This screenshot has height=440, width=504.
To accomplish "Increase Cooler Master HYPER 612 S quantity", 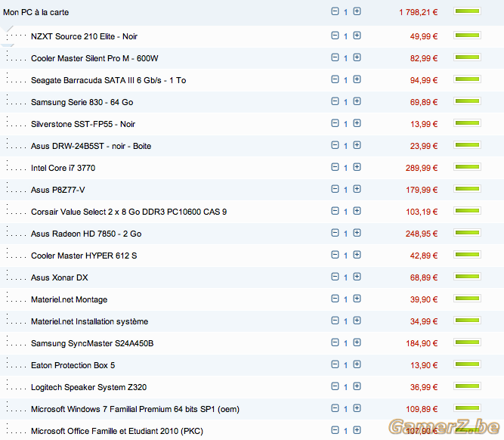I will click(357, 255).
